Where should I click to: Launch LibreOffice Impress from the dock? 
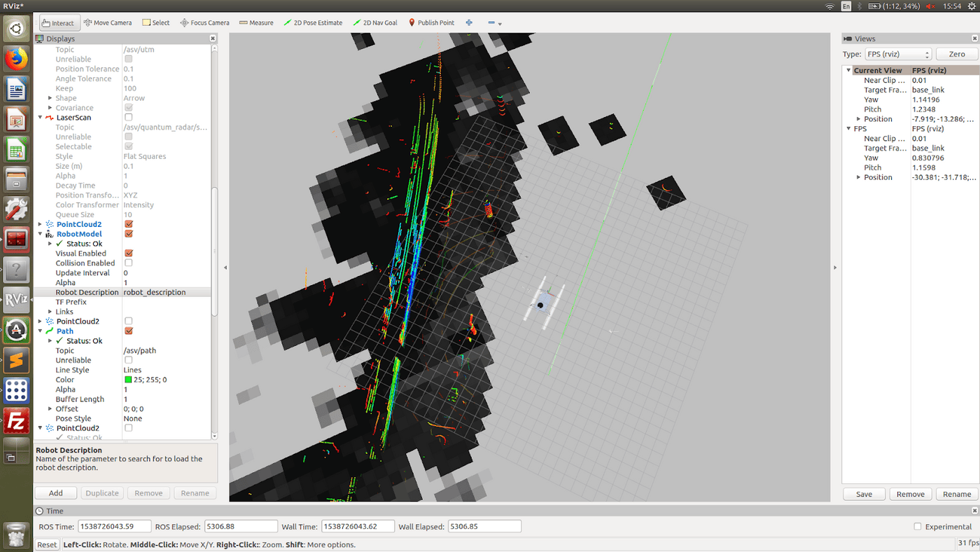pyautogui.click(x=16, y=119)
